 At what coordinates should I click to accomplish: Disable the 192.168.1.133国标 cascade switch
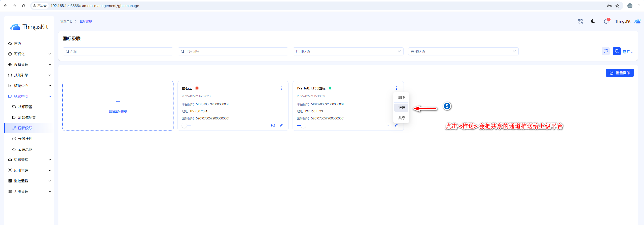[301, 125]
